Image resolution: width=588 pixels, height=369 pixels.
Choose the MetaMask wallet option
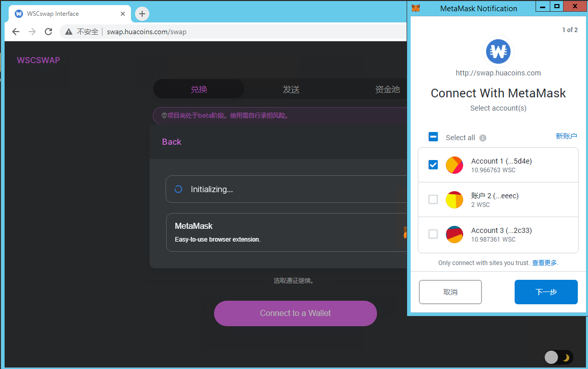[286, 232]
